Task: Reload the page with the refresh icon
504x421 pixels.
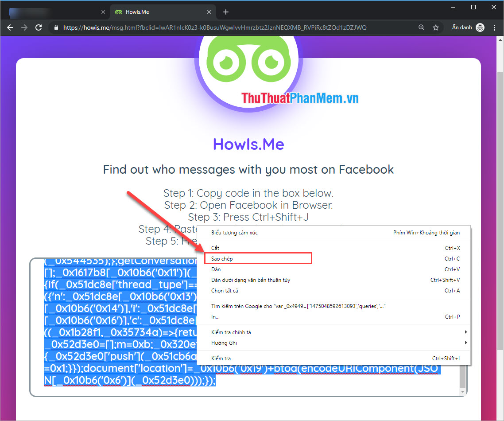Action: 39,27
